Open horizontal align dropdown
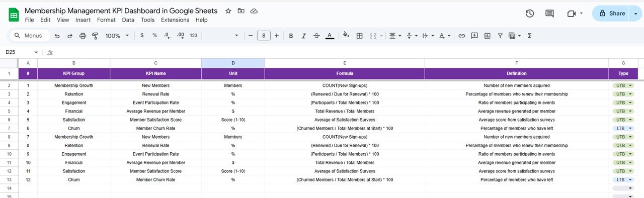Viewport: 644px width, 198px height. pos(395,36)
